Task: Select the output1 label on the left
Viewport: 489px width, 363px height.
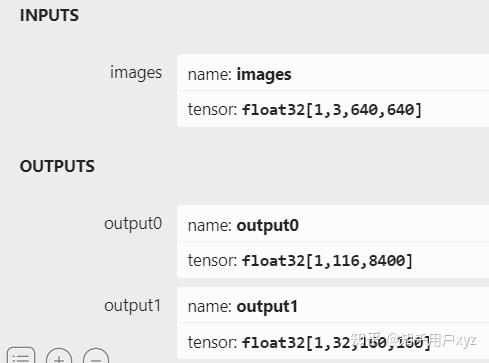Action: point(132,306)
